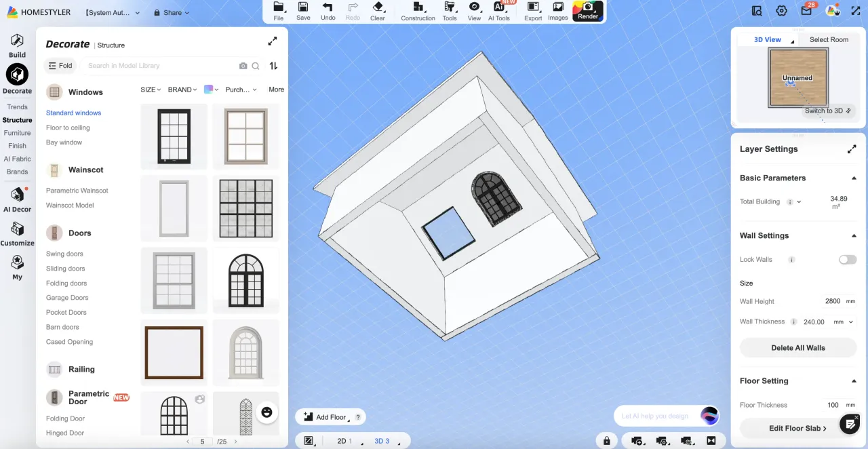Click the Search in Model Library field
This screenshot has height=449, width=868.
pos(159,66)
